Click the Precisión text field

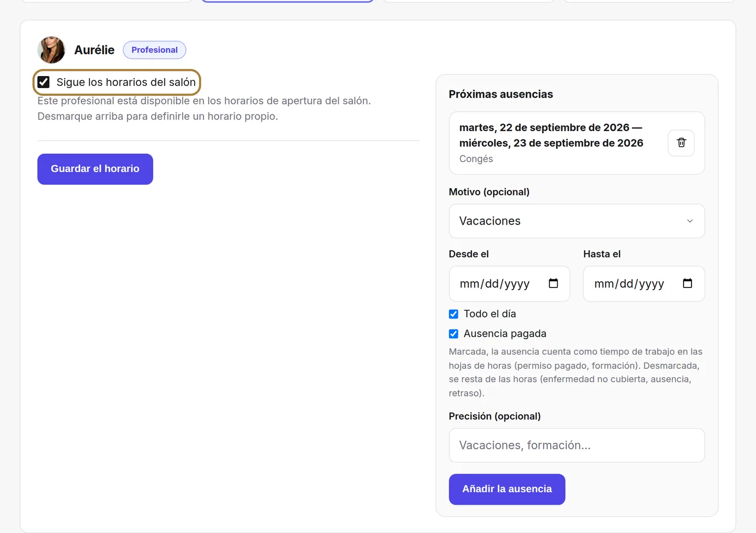point(576,445)
